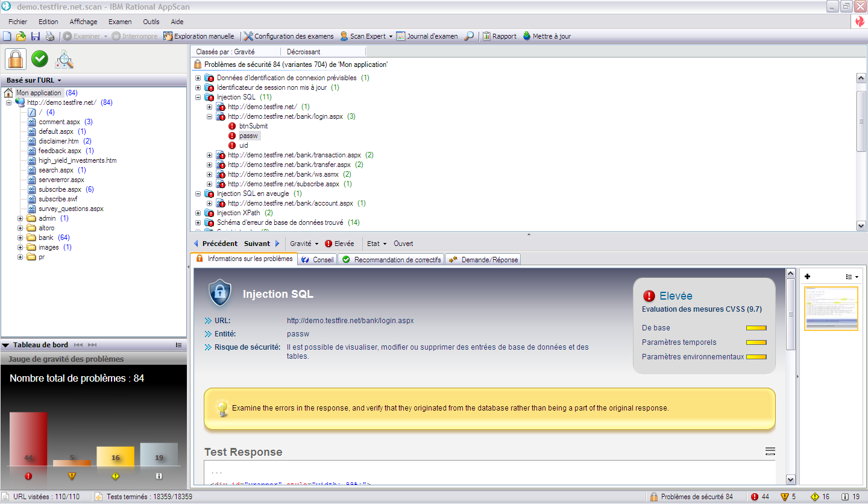Screen dimensions: 868x504
Task: Click the Save disk icon in toolbar
Action: 36,36
